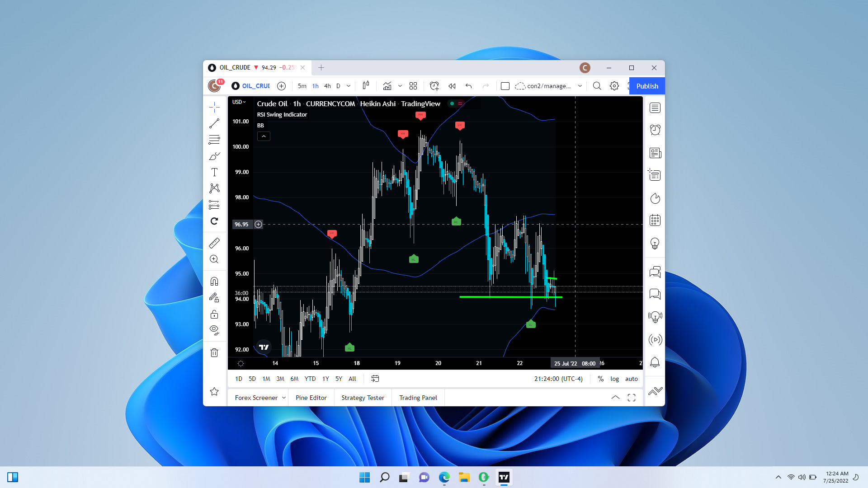Open Edge browser from the taskbar
The image size is (868, 488).
click(444, 477)
